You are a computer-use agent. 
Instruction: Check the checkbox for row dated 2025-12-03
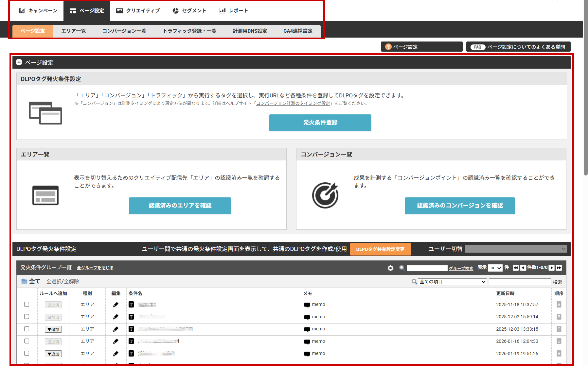pos(27,329)
